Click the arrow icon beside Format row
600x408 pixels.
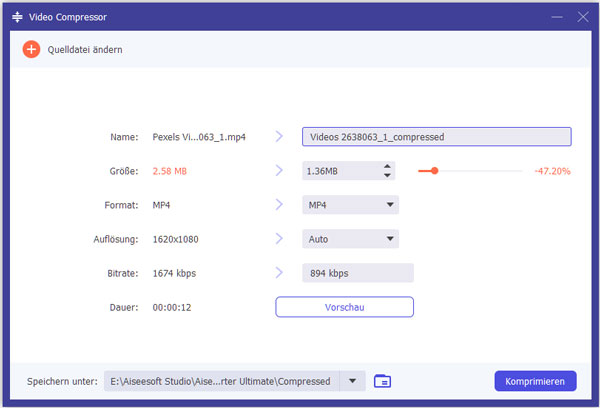coord(279,205)
